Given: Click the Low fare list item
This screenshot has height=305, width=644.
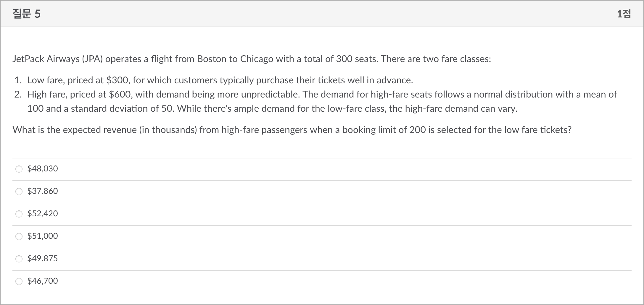Looking at the screenshot, I should click(220, 80).
